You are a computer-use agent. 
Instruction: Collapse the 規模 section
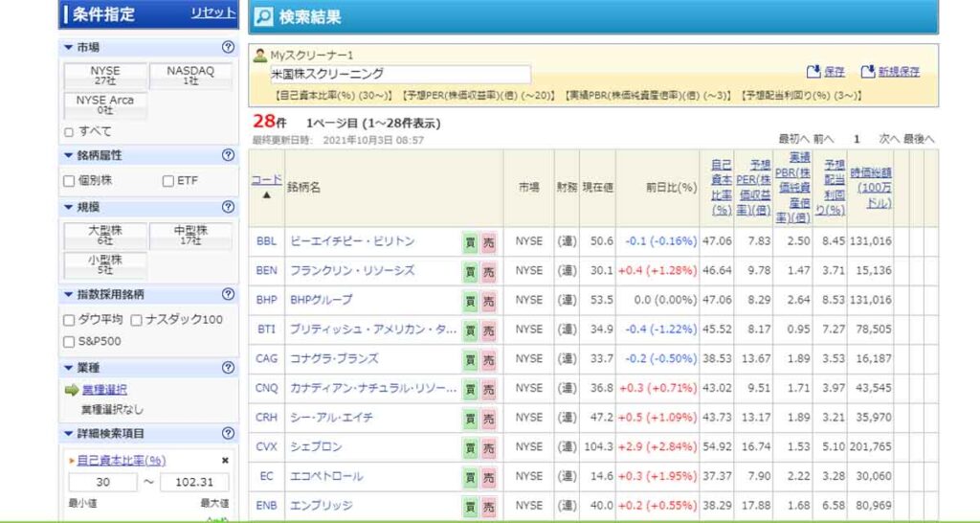pos(69,207)
